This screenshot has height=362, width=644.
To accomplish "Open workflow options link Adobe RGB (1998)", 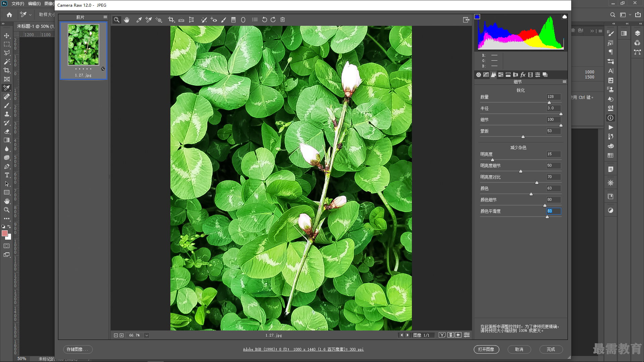I will 303,349.
